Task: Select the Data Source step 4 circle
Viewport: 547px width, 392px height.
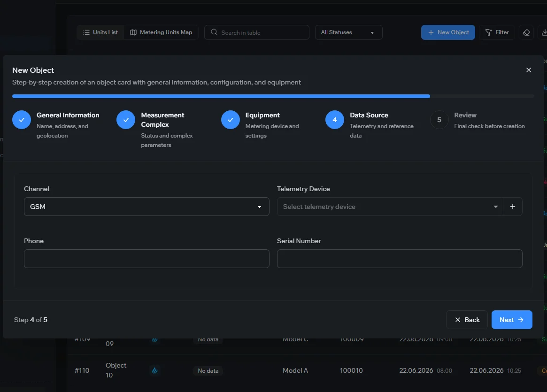Action: tap(335, 120)
